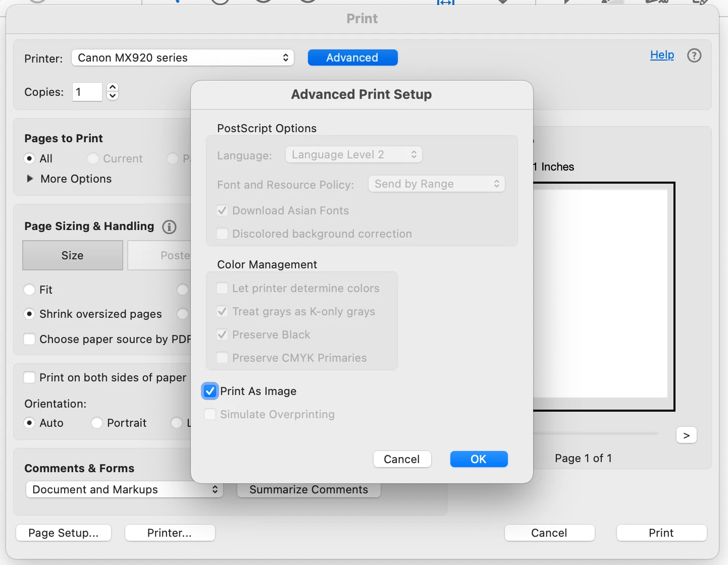Image resolution: width=728 pixels, height=565 pixels.
Task: Toggle Download Asian Fonts checkbox
Action: pyautogui.click(x=222, y=210)
